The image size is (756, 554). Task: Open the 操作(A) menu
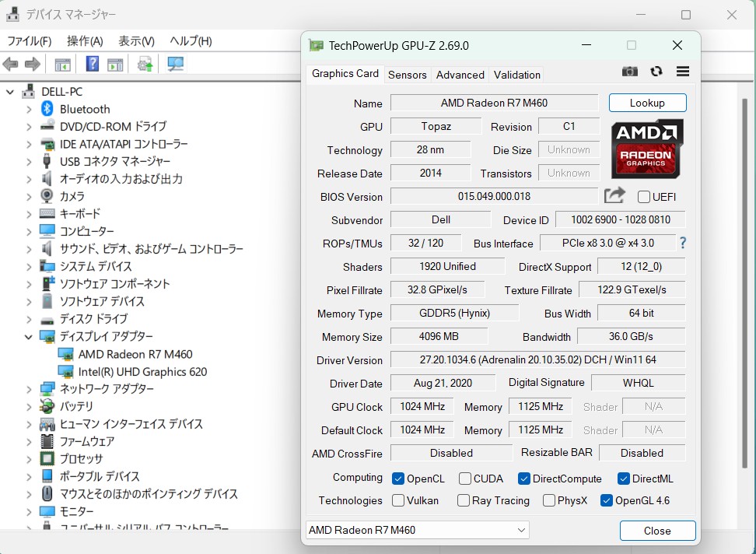pos(85,41)
